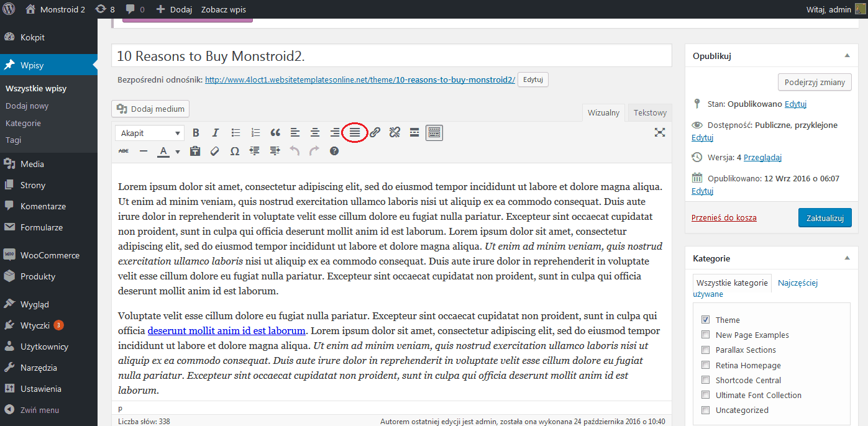Check the Parallax Sections category
The height and width of the screenshot is (426, 868).
(705, 350)
